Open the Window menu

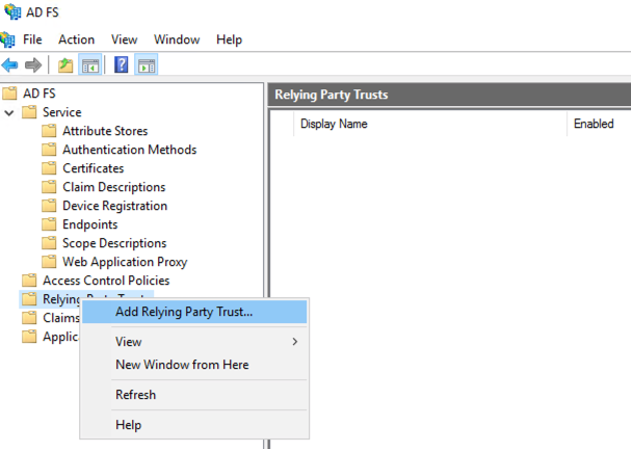tap(176, 39)
